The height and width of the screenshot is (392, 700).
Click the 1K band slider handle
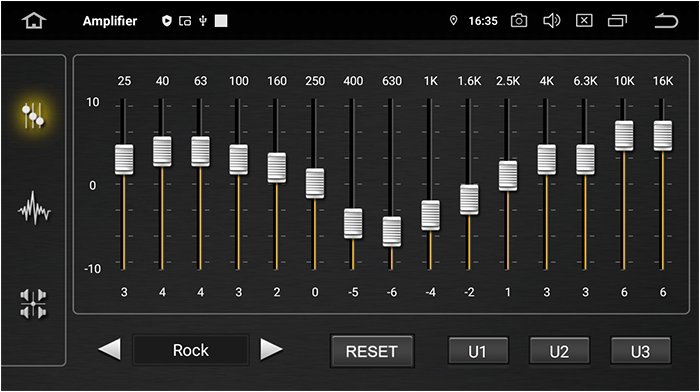point(431,215)
